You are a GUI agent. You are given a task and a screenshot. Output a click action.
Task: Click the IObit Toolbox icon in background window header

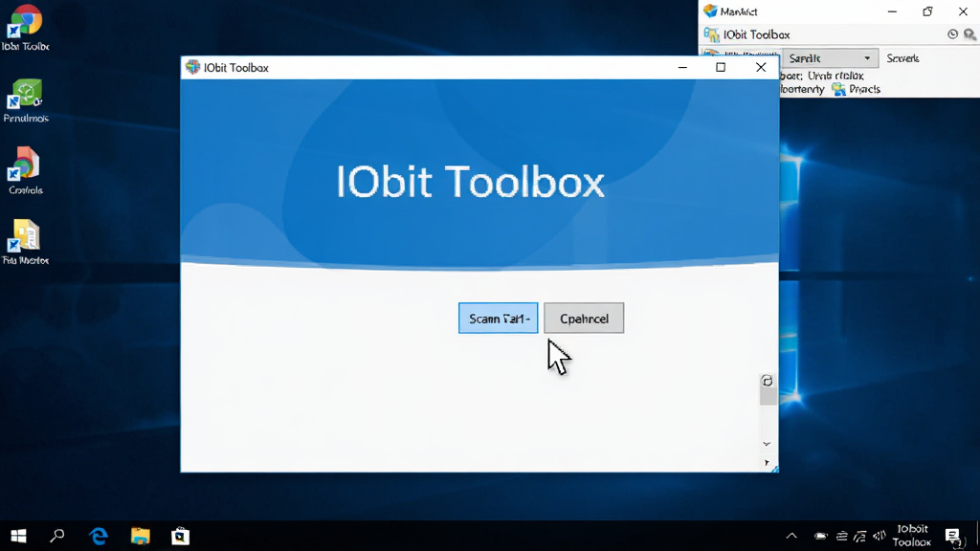coord(711,35)
